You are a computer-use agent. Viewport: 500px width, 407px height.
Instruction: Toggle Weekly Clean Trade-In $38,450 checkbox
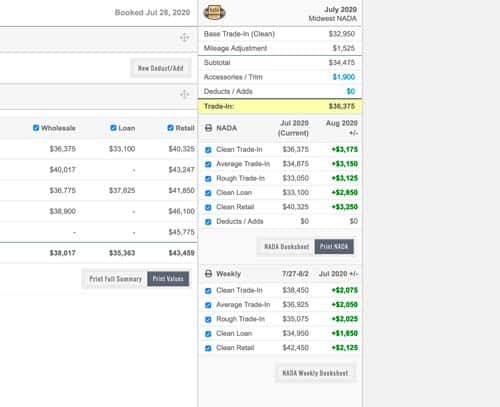208,291
